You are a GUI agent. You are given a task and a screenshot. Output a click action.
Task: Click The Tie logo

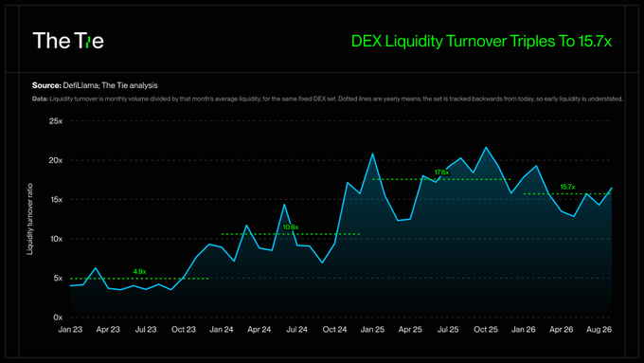pyautogui.click(x=68, y=41)
